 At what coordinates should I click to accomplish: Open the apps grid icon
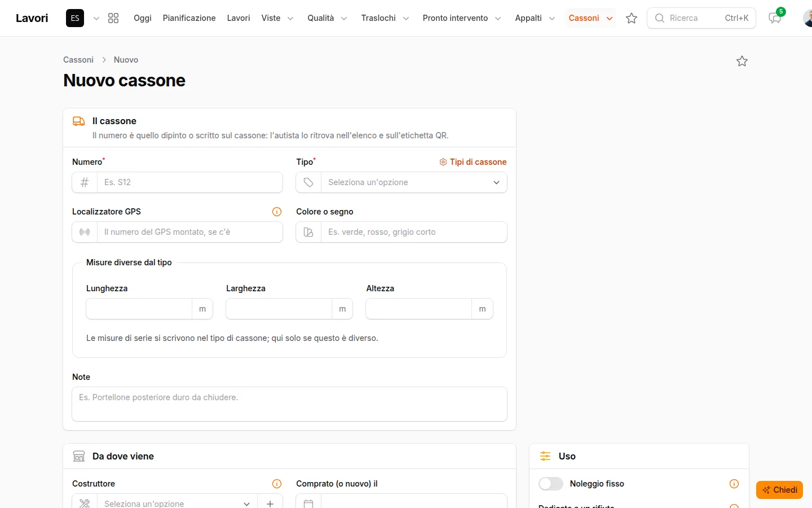[x=113, y=18]
